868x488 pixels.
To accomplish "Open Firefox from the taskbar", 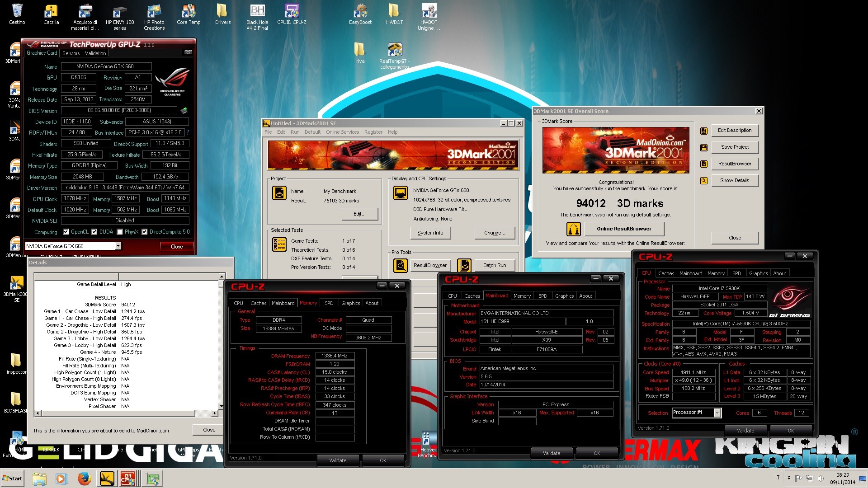I will click(84, 479).
